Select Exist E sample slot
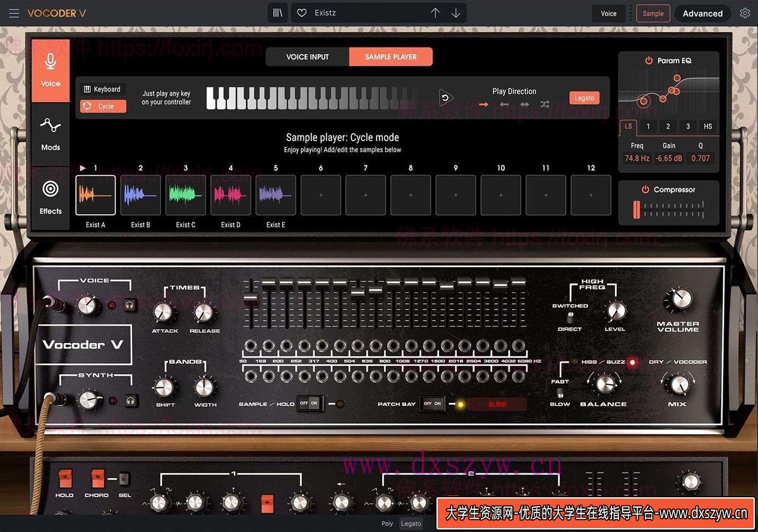This screenshot has width=758, height=532. [276, 195]
